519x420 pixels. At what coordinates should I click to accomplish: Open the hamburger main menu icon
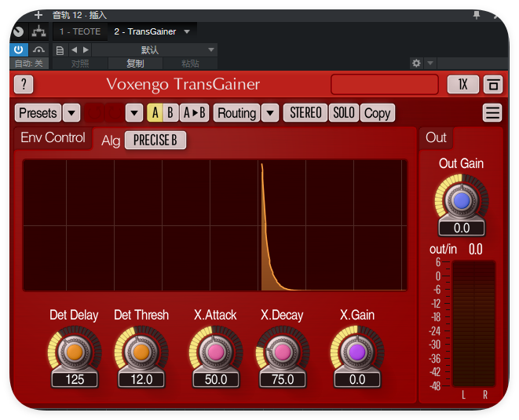(492, 113)
